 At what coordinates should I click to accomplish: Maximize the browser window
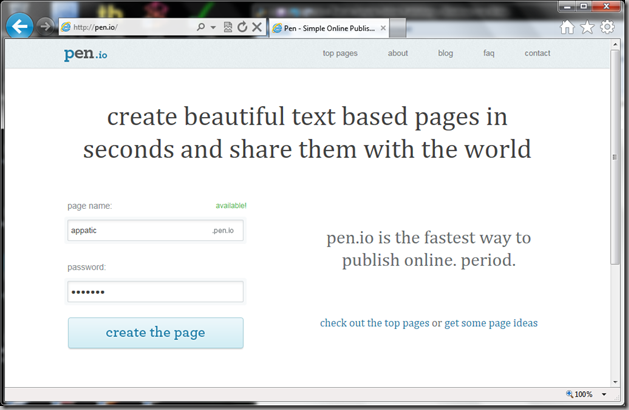point(584,6)
